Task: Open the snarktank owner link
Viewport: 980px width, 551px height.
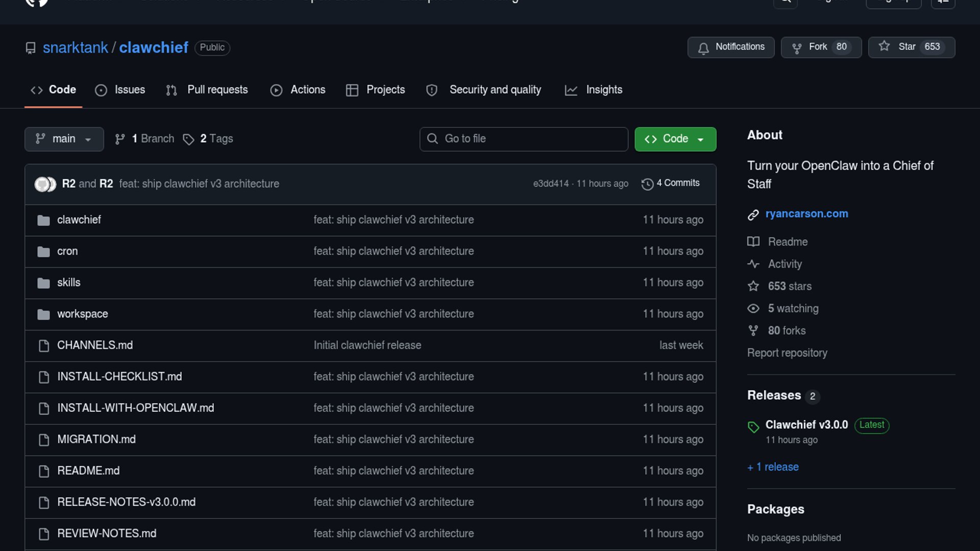Action: coord(75,48)
